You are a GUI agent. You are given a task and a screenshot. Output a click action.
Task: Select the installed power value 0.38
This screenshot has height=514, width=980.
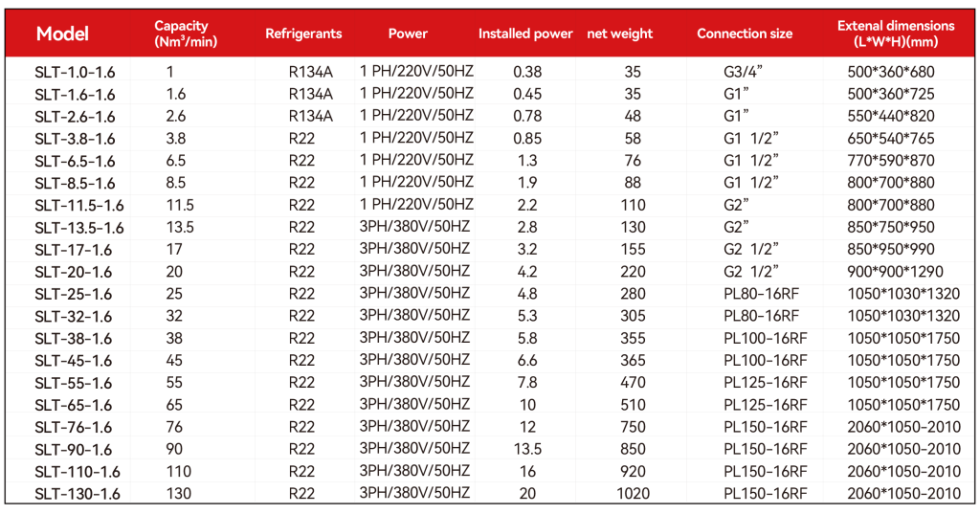528,71
